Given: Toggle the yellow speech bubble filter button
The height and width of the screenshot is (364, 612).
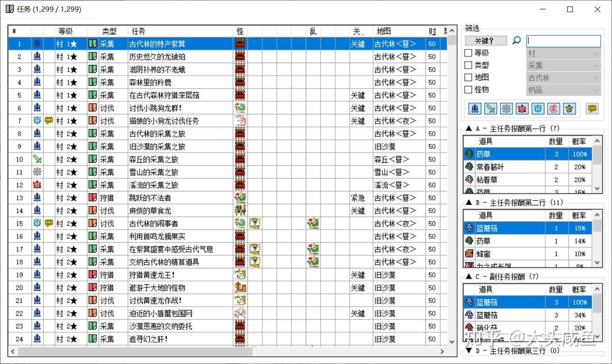Looking at the screenshot, I should [592, 109].
